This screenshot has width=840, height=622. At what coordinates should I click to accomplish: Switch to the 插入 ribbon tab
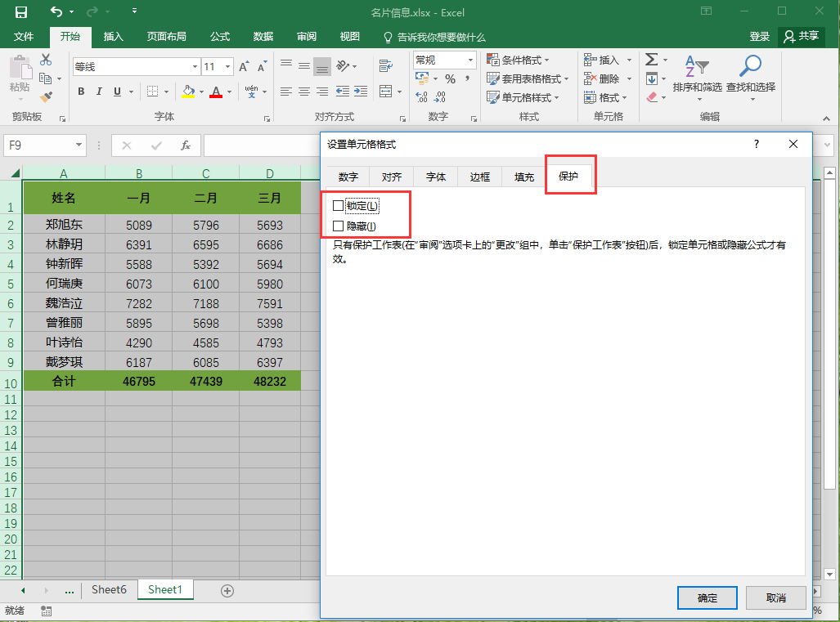click(113, 37)
